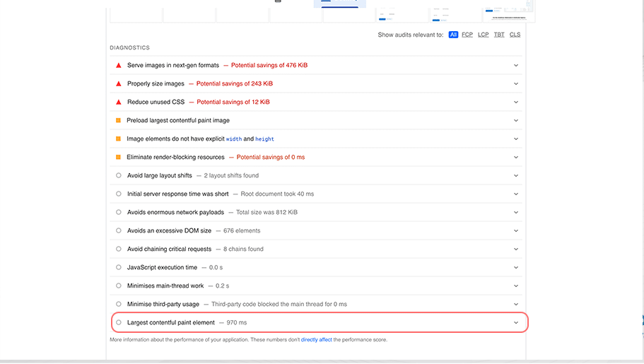Viewport: 644px width, 364px height.
Task: Open the 'directly affect' link
Action: [316, 340]
